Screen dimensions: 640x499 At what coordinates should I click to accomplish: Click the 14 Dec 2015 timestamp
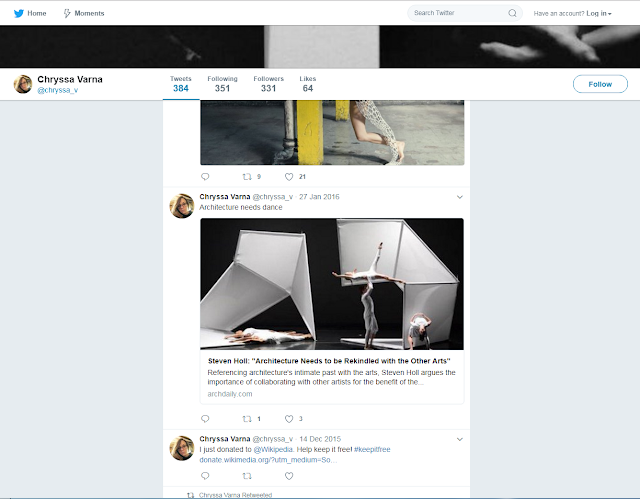[320, 439]
